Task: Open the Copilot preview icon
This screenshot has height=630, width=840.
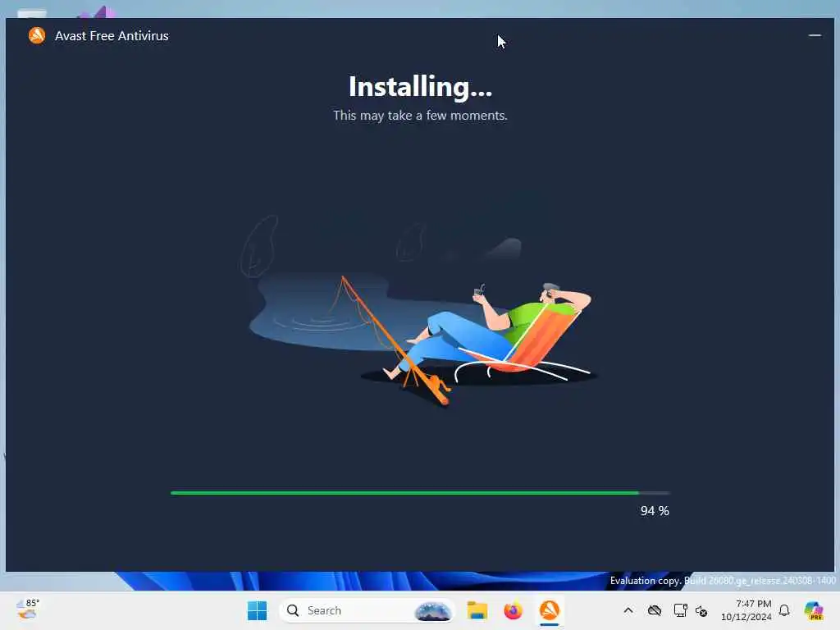Action: [x=813, y=610]
